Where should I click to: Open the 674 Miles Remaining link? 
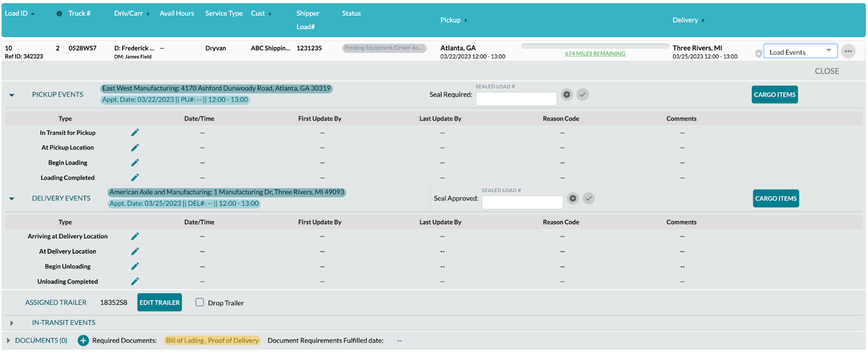[x=595, y=54]
